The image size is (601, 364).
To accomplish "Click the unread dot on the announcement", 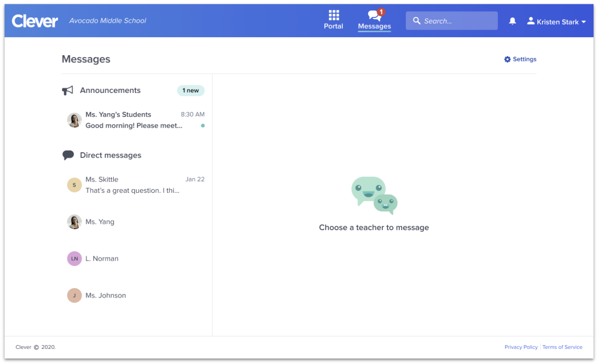I will pos(203,126).
